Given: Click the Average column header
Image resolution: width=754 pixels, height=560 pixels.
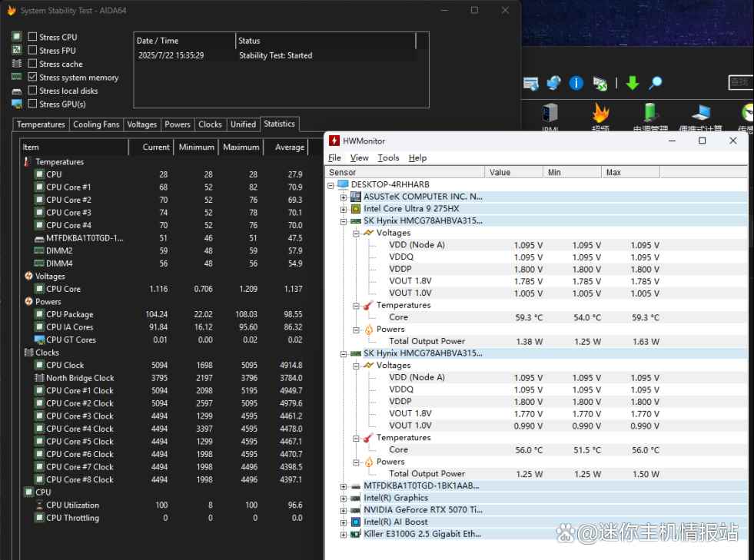Looking at the screenshot, I should pyautogui.click(x=287, y=147).
